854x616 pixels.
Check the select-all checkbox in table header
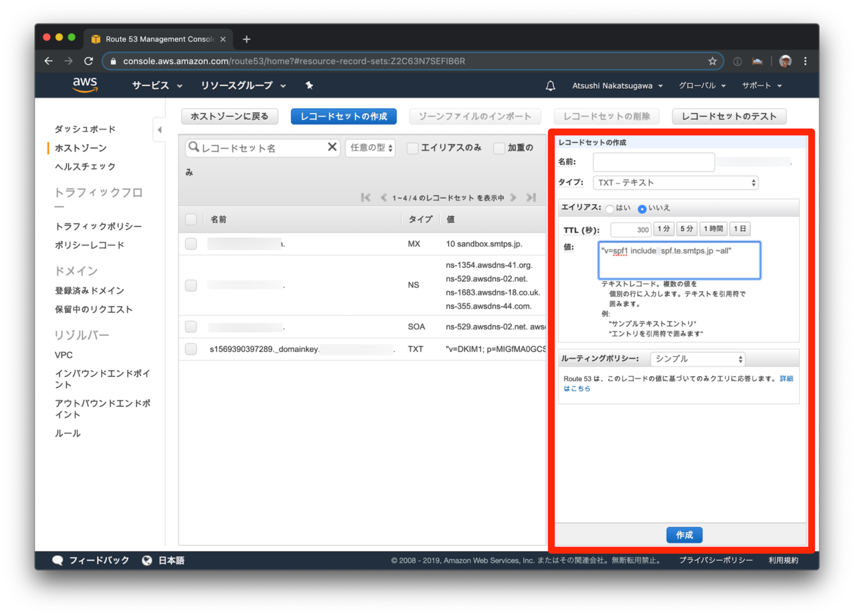[x=191, y=219]
